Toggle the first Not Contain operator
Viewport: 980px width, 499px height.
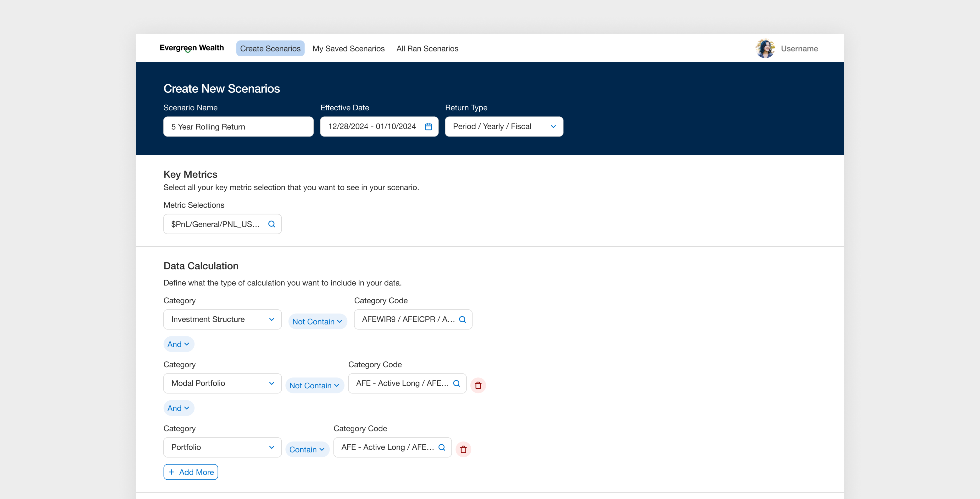(317, 322)
